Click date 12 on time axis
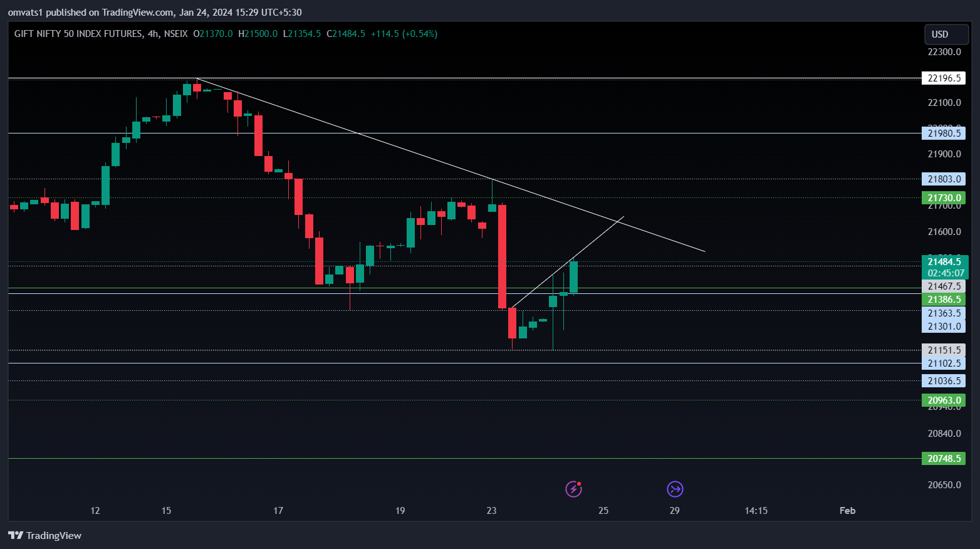Screen dimensions: 980x549 (95, 511)
